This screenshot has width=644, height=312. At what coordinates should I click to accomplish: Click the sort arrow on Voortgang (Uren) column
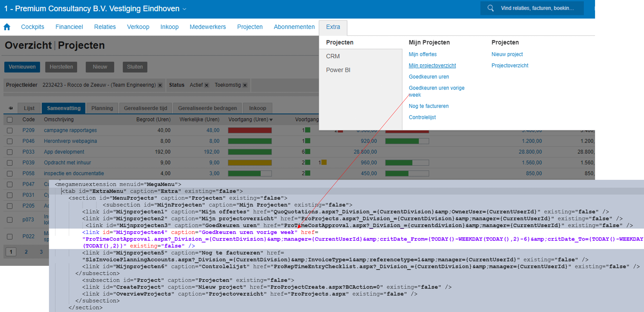[x=271, y=120]
